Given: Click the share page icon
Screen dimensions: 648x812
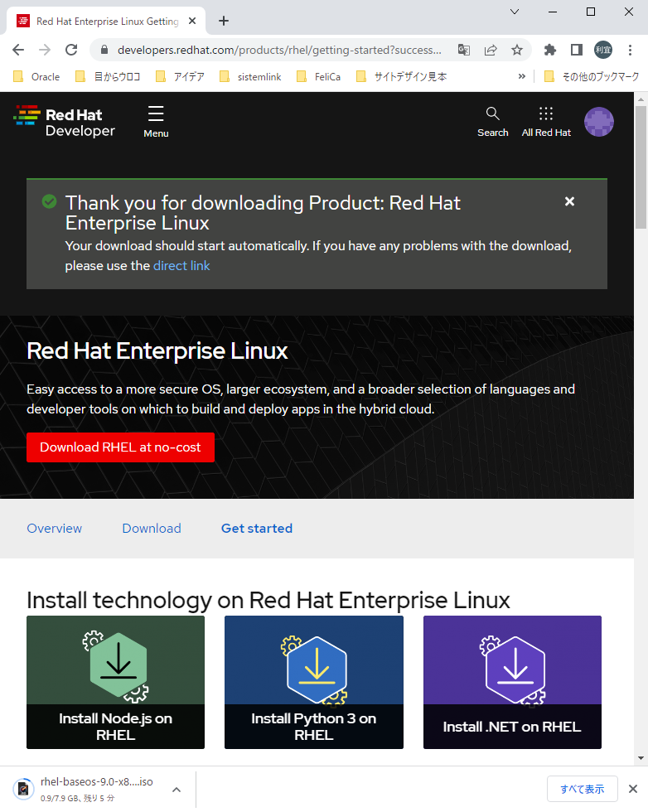Looking at the screenshot, I should [490, 50].
